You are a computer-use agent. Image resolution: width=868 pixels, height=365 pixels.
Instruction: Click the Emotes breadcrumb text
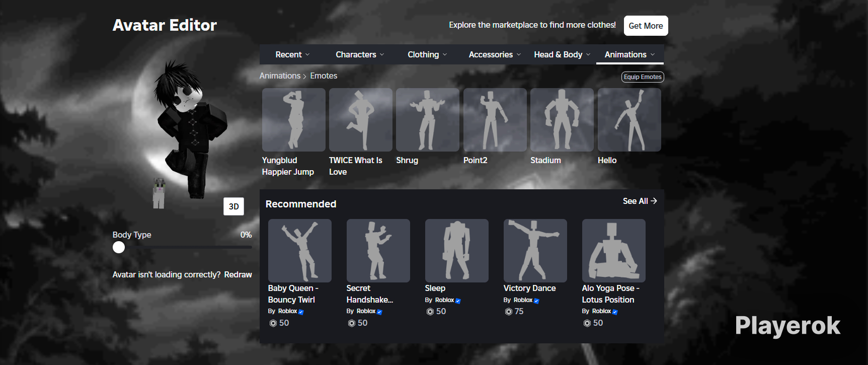[x=324, y=76]
